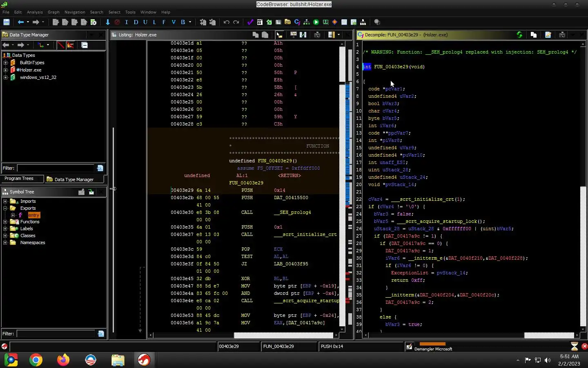Viewport: 588px width, 368px height.
Task: Go to next Instruction with the I button
Action: pos(127,22)
